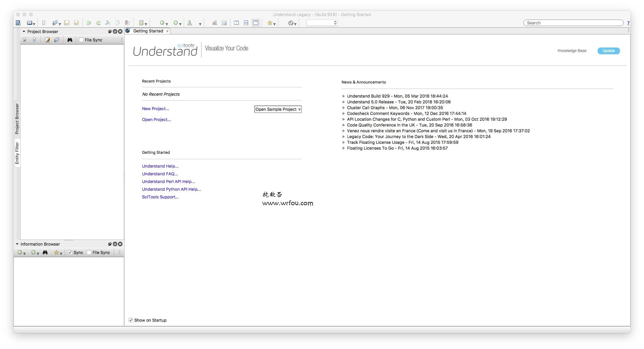Click the search magnifier icon in Information Browser
Image resolution: width=644 pixels, height=349 pixels.
coord(46,252)
